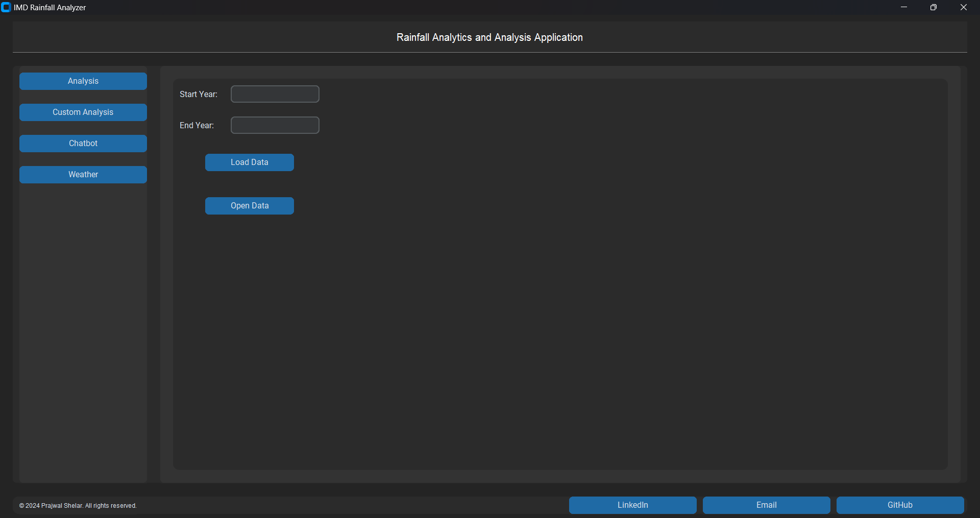Screen dimensions: 980x518
Task: Open the LinkedIn link in footer
Action: click(633, 505)
